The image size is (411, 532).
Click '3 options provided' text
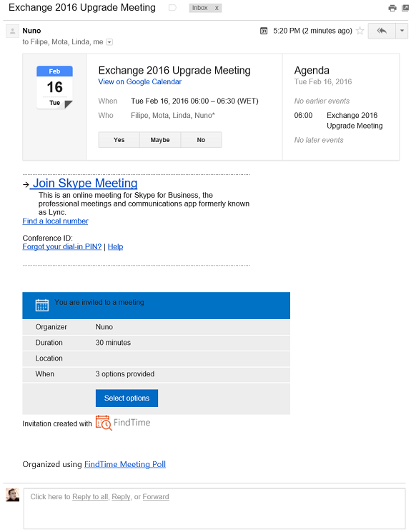pos(125,374)
